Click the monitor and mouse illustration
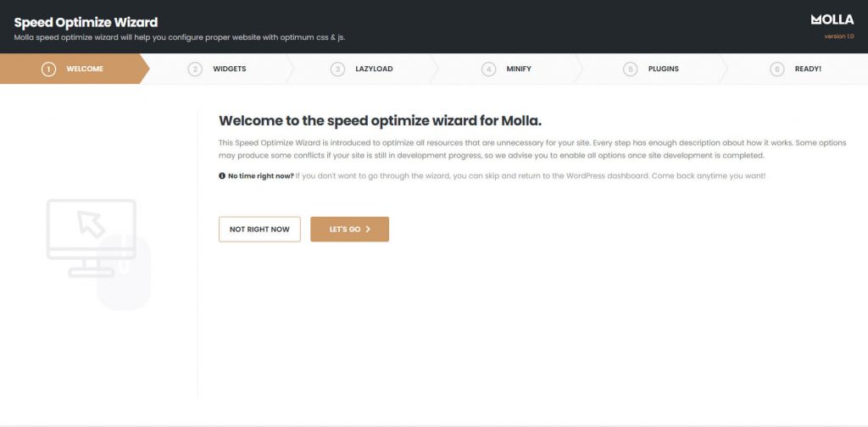The image size is (868, 427). (x=98, y=254)
